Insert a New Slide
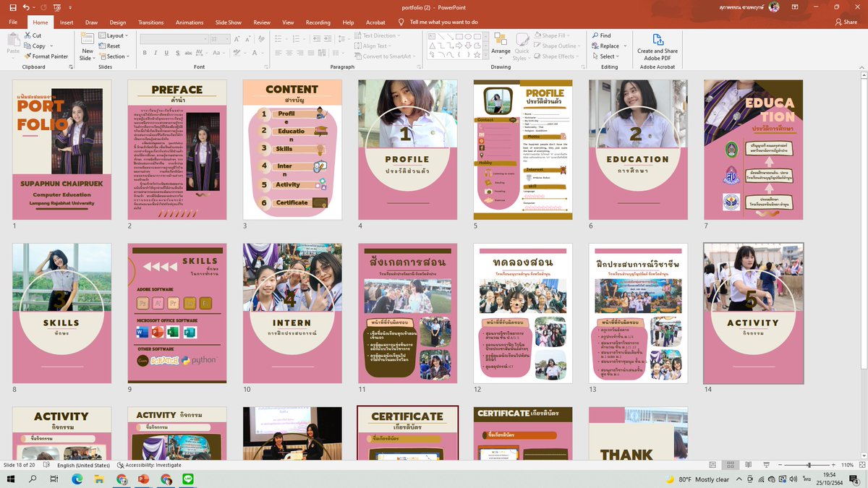This screenshot has width=868, height=488. pyautogui.click(x=88, y=45)
